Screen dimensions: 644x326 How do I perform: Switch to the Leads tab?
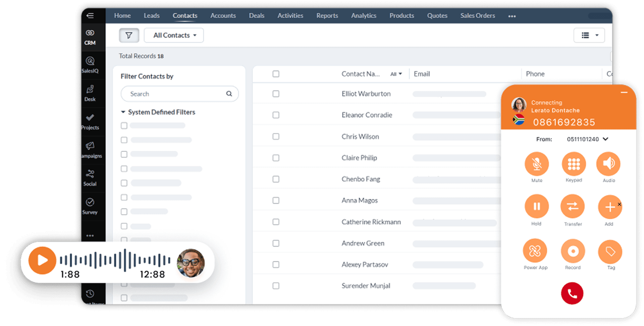pos(152,15)
